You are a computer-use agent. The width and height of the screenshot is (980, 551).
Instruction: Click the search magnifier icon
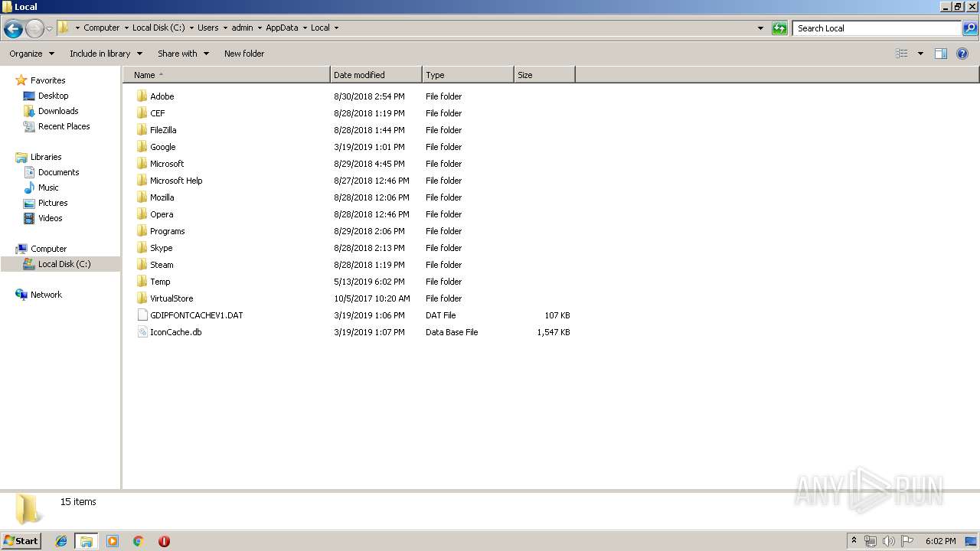click(x=970, y=28)
